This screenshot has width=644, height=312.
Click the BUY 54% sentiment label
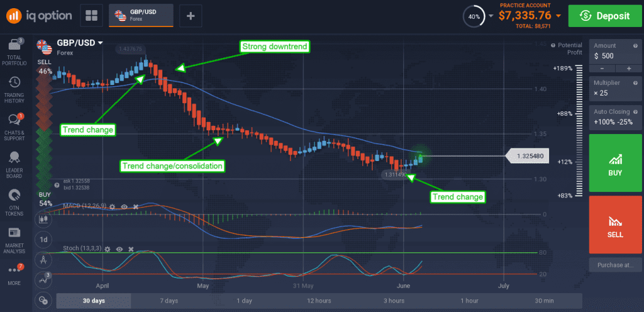[x=45, y=199]
